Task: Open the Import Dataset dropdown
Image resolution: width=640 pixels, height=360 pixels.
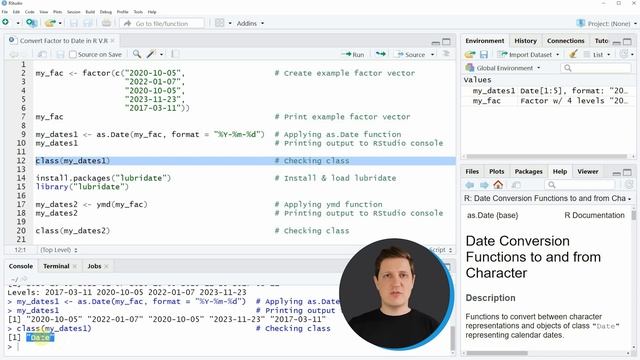Action: 529,54
